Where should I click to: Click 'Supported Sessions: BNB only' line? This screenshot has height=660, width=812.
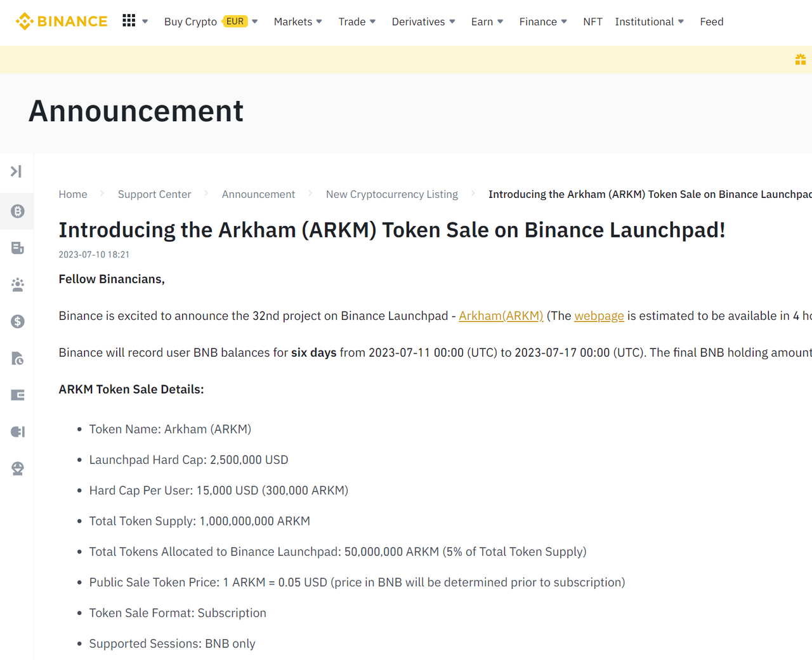coord(172,643)
